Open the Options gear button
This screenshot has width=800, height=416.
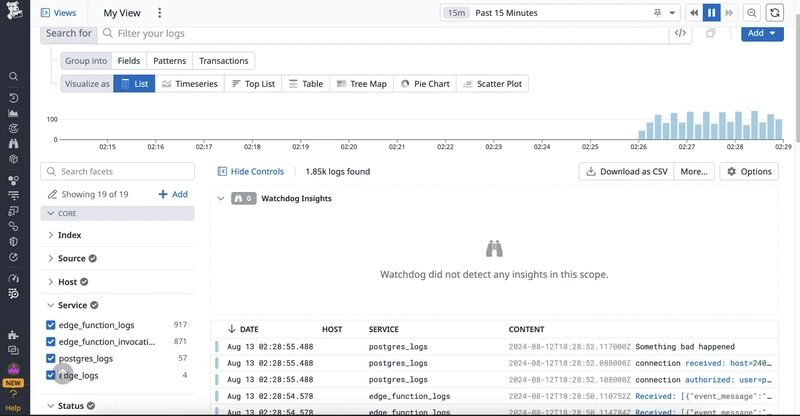tap(749, 172)
